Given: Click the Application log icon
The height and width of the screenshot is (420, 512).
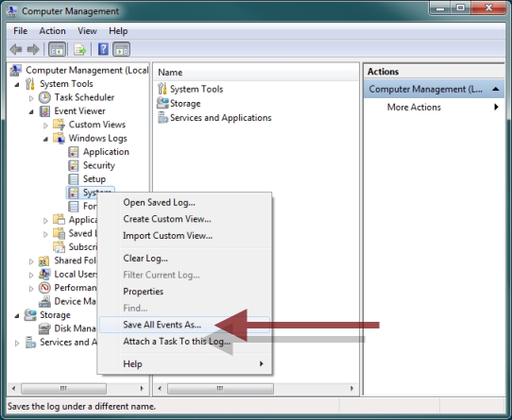Looking at the screenshot, I should click(74, 152).
